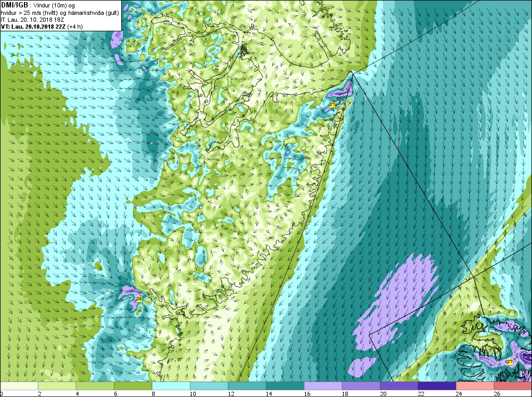Image resolution: width=532 pixels, height=397 pixels.
Task: Click the legend swatch between 18 and 20
Action: point(361,386)
